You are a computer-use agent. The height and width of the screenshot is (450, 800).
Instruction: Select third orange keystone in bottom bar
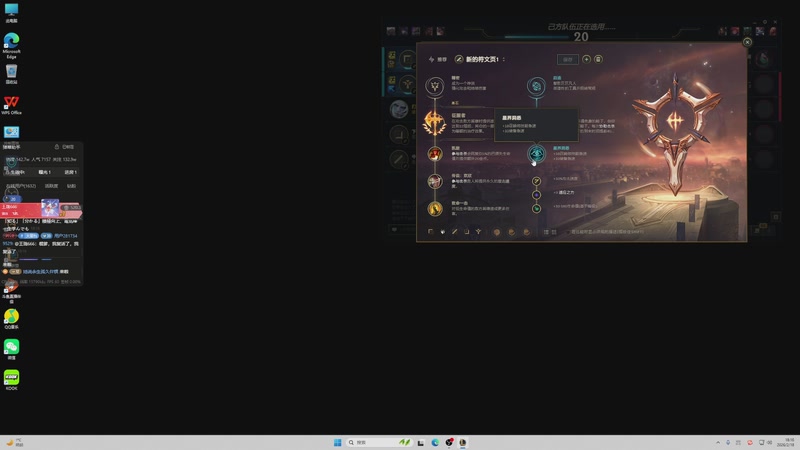pos(527,232)
